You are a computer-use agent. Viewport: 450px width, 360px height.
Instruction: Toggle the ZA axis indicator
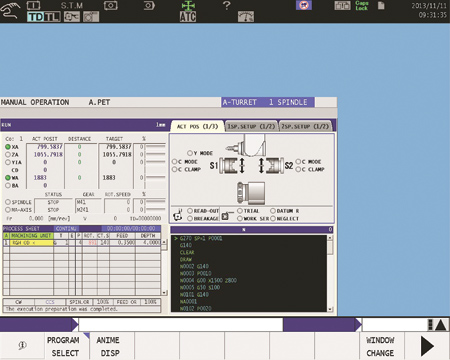pyautogui.click(x=8, y=154)
